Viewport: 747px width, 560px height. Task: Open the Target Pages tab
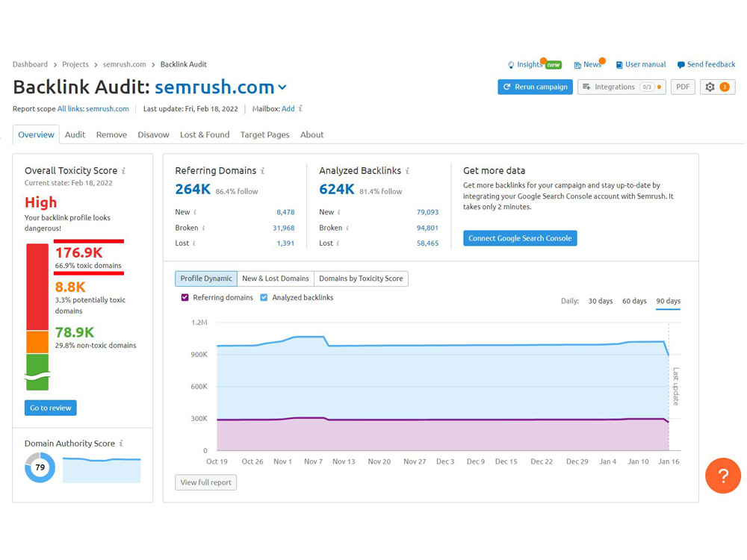[x=265, y=134]
